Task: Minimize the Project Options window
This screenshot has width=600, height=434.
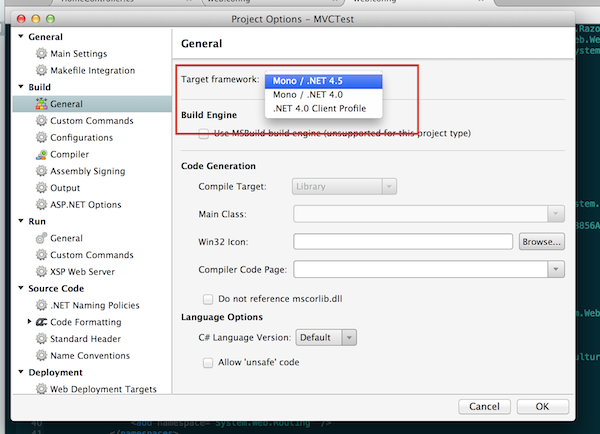Action: 36,19
